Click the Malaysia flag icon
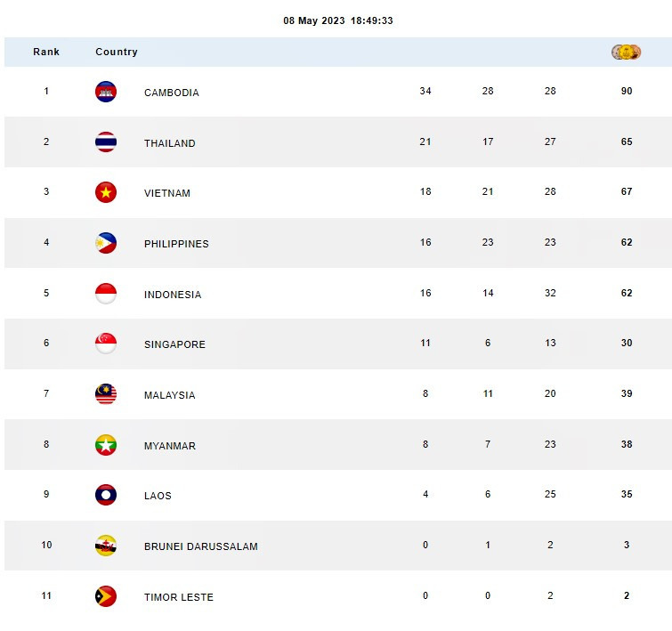 (x=106, y=394)
